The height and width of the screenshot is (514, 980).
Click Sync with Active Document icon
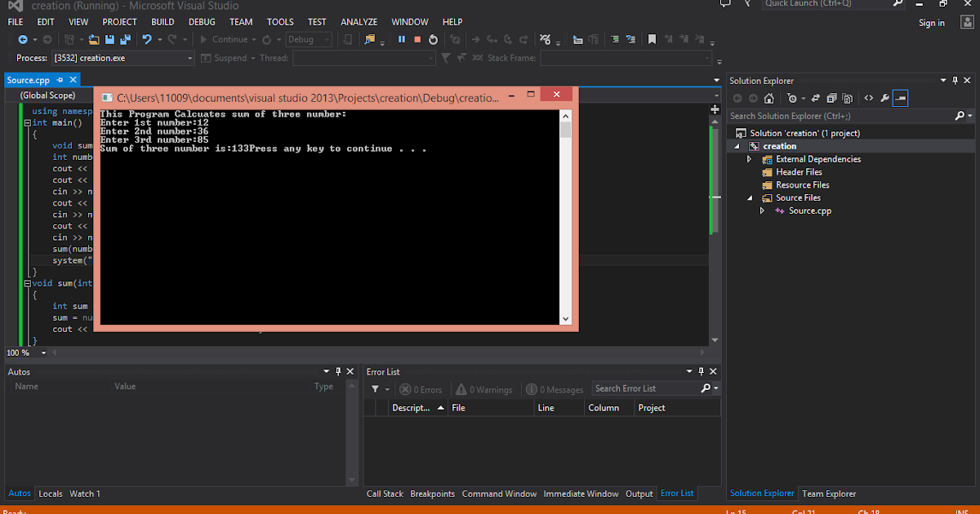[816, 98]
